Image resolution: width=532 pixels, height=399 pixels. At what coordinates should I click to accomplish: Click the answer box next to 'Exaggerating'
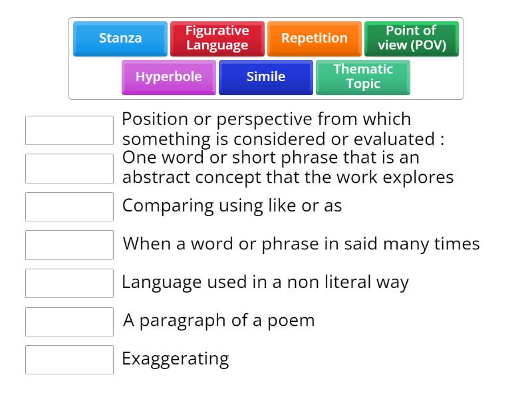coord(69,360)
